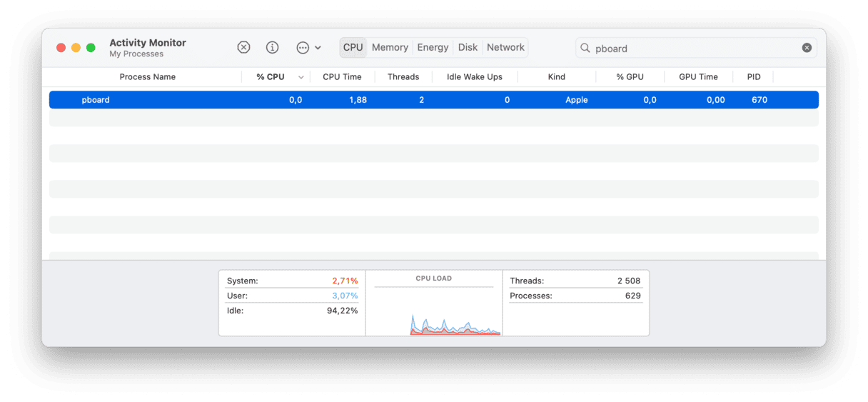Sort by CPU Time column header
868x402 pixels.
tap(342, 77)
